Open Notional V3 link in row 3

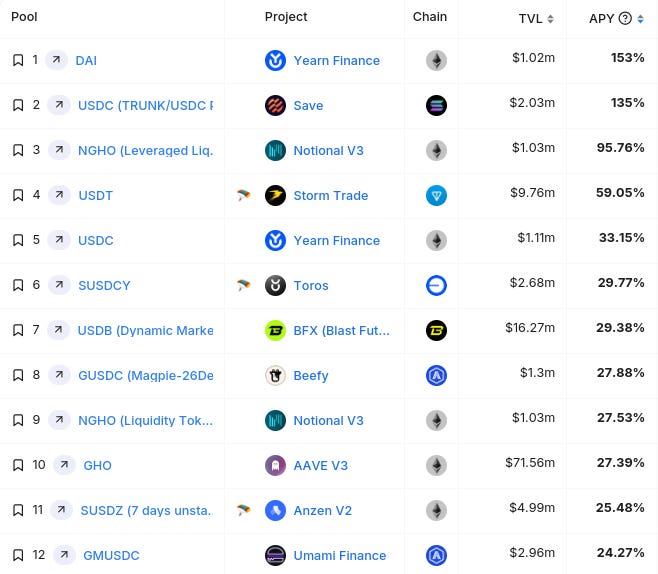(328, 150)
